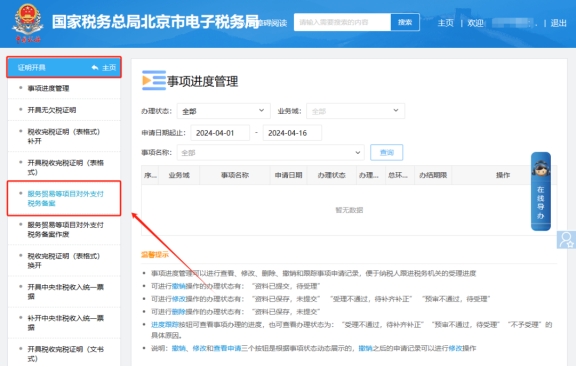
Task: Click the 进度跟踪 link in the tips
Action: pyautogui.click(x=165, y=325)
